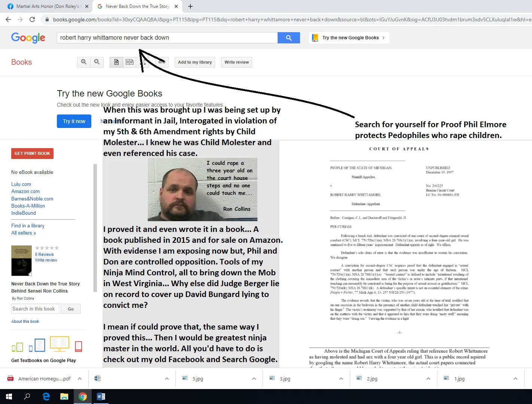Click Get Textbooks on Google Play
Image resolution: width=532 pixels, height=404 pixels.
point(43,361)
